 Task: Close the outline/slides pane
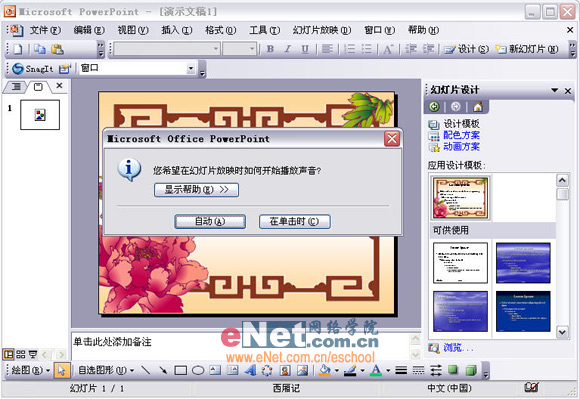coord(59,86)
